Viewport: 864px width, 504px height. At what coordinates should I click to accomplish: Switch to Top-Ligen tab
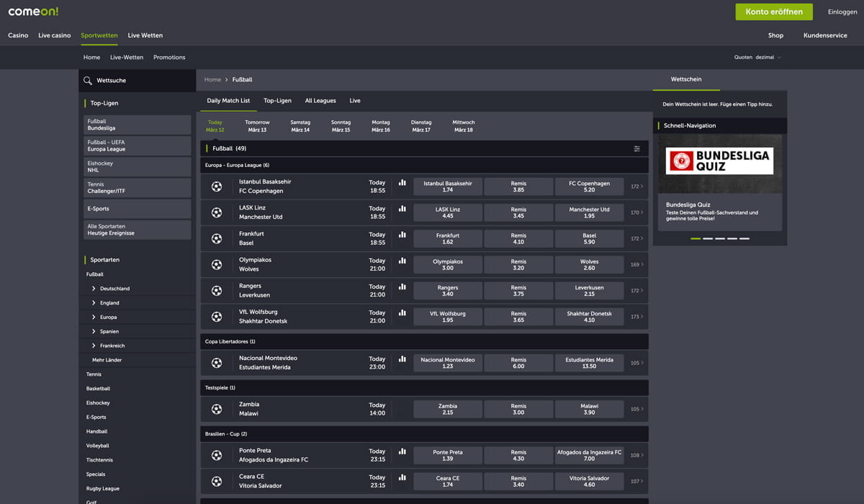click(277, 101)
